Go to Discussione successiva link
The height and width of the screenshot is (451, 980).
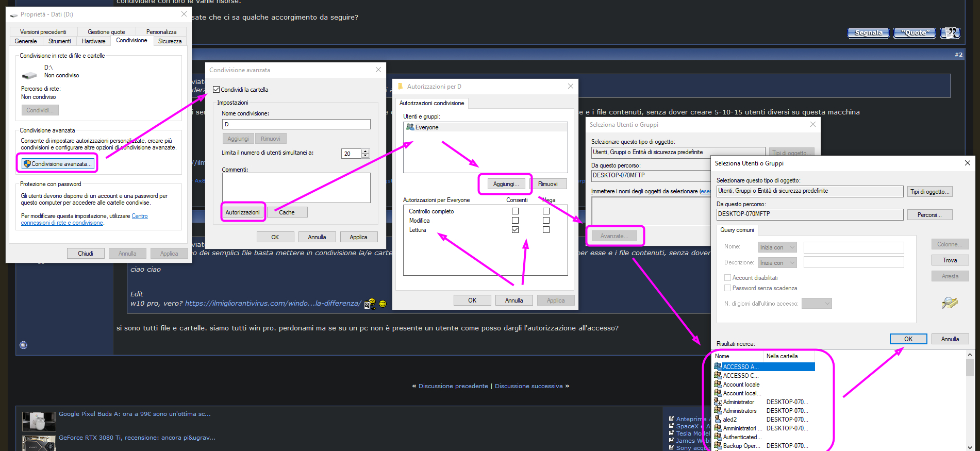point(529,386)
